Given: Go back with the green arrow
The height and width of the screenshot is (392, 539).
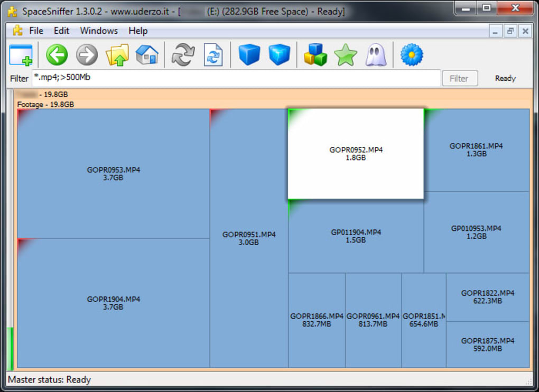Looking at the screenshot, I should (x=57, y=55).
